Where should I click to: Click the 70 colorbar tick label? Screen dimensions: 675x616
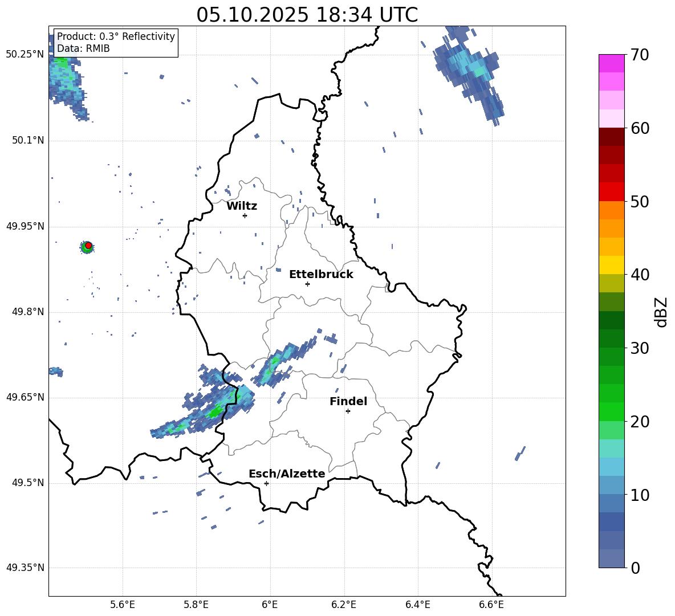click(639, 55)
